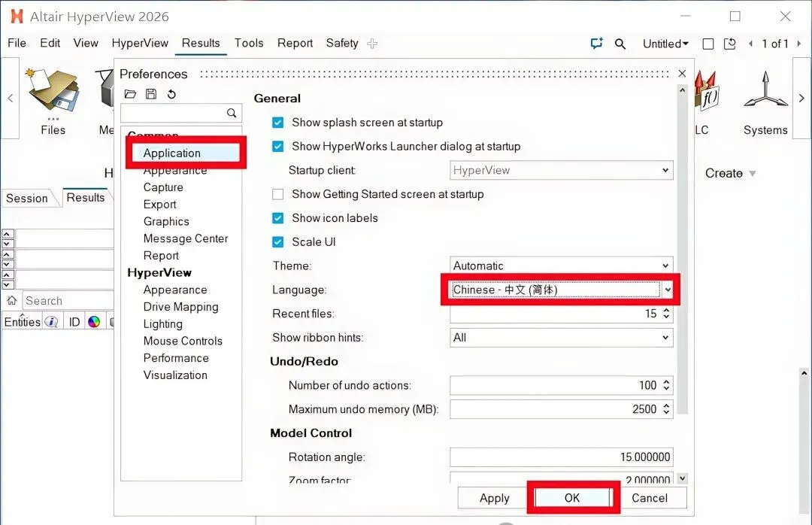Toggle Show icon labels checkbox

[278, 218]
